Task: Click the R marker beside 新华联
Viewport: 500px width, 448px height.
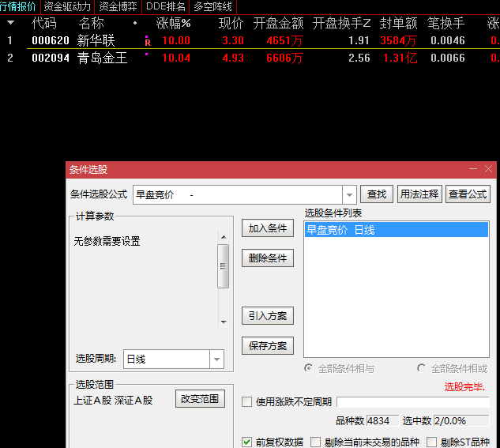Action: [147, 41]
